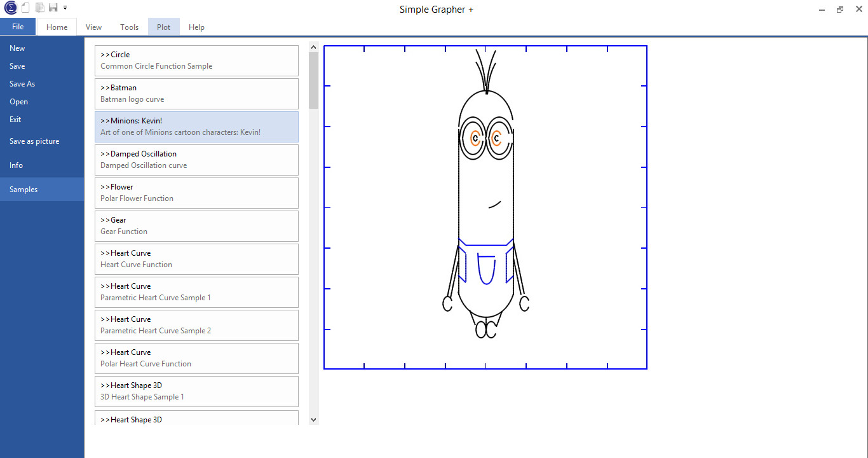
Task: Click the open documents icon in quick access toolbar
Action: pyautogui.click(x=40, y=8)
